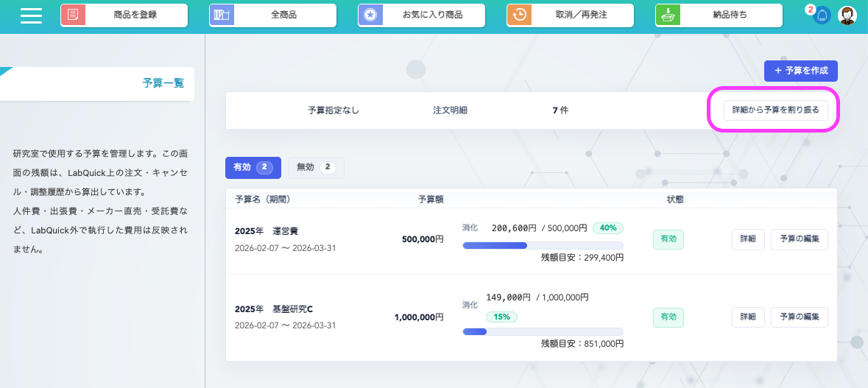Screen dimensions: 868x388
Task: Click the 運営費 consumption progress bar
Action: (x=543, y=245)
